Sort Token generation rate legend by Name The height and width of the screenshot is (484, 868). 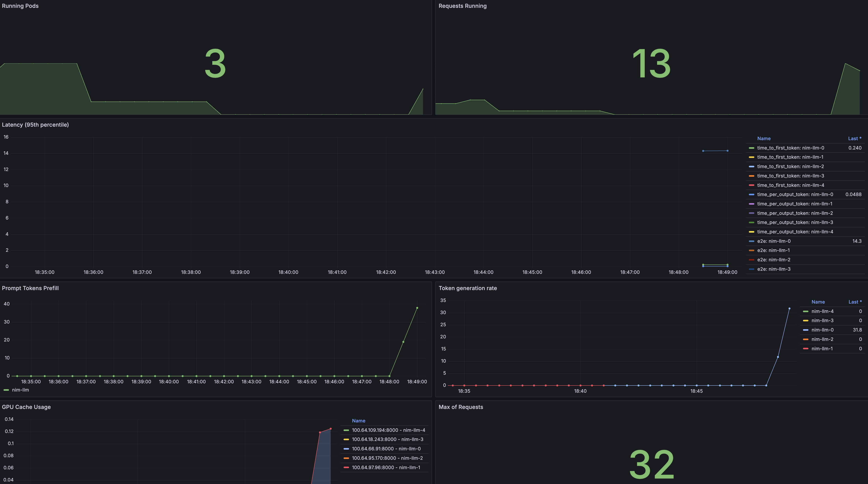(x=818, y=302)
